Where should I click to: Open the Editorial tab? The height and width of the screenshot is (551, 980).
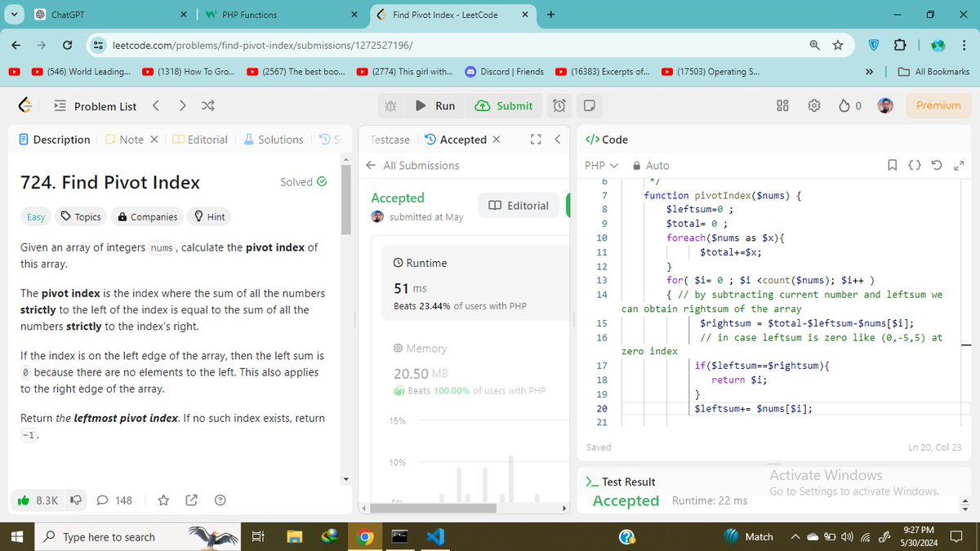point(201,140)
